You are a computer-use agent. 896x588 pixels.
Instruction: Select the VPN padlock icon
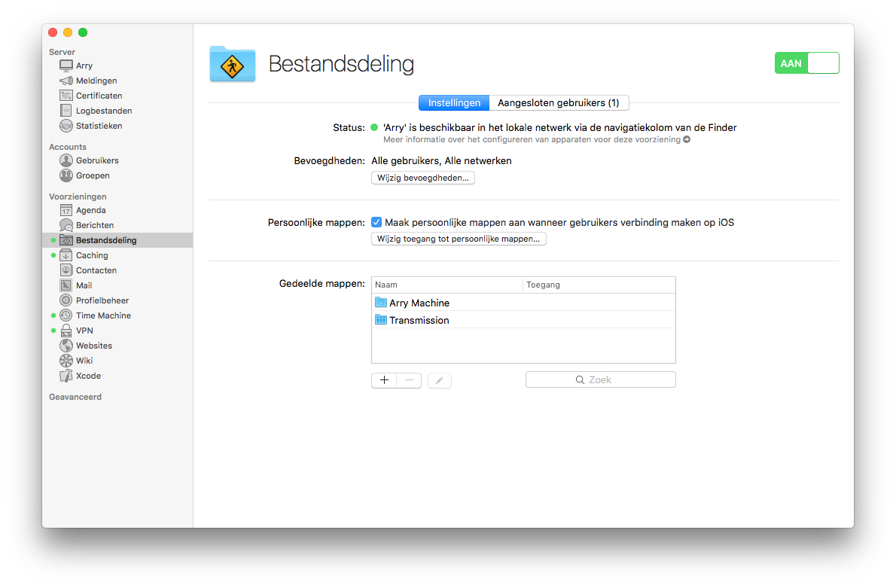[x=66, y=331]
